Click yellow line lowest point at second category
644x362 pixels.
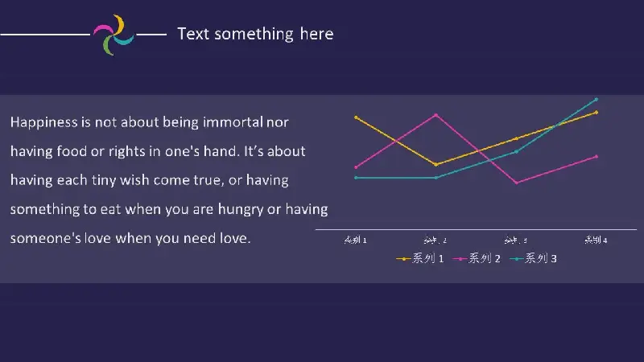coord(436,165)
